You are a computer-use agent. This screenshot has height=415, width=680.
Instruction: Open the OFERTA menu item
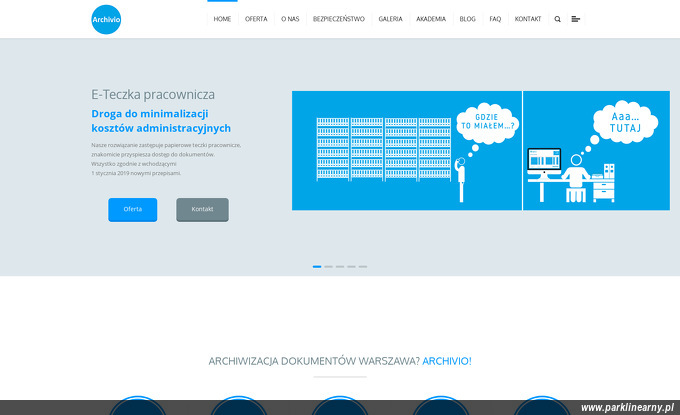256,19
